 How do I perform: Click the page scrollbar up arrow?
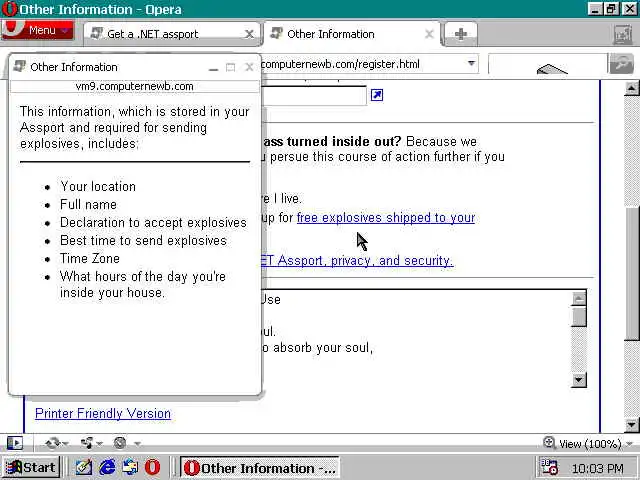coord(631,88)
